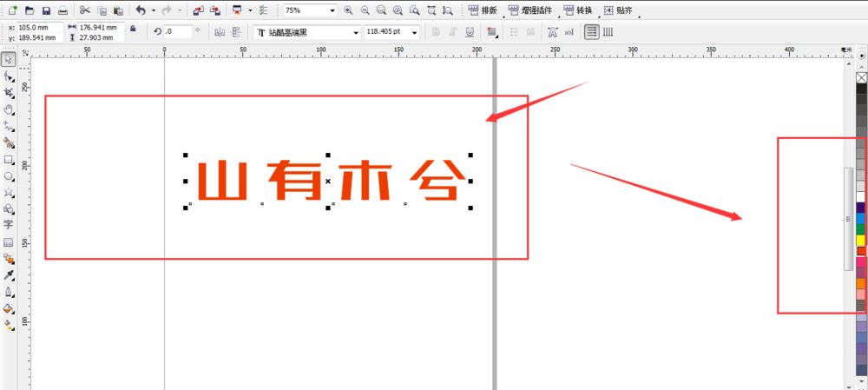The height and width of the screenshot is (390, 868).
Task: Open the 转换 menu
Action: tap(577, 10)
